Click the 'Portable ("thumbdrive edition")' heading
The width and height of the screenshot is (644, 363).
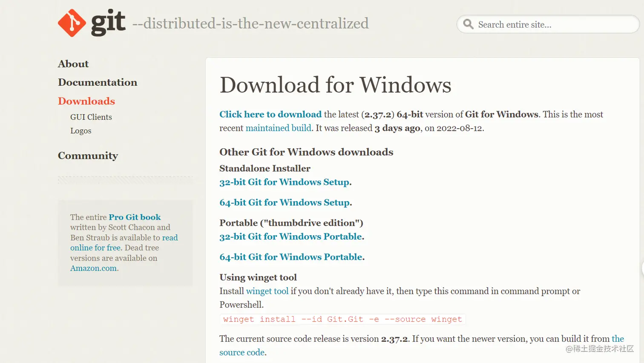(x=291, y=223)
